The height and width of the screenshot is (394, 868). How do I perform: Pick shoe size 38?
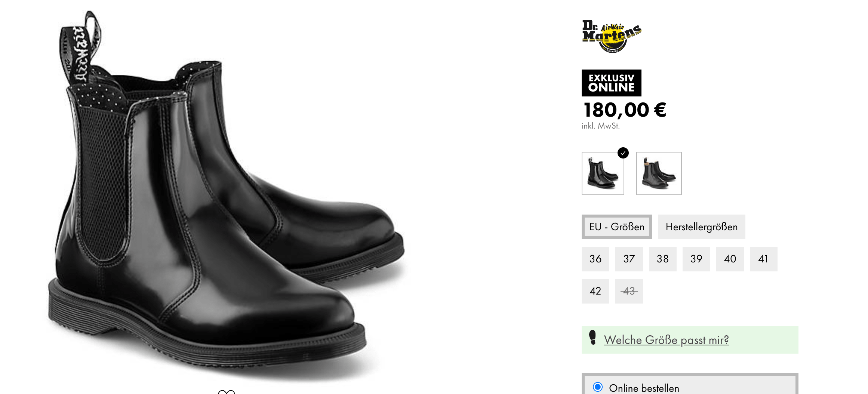click(663, 259)
